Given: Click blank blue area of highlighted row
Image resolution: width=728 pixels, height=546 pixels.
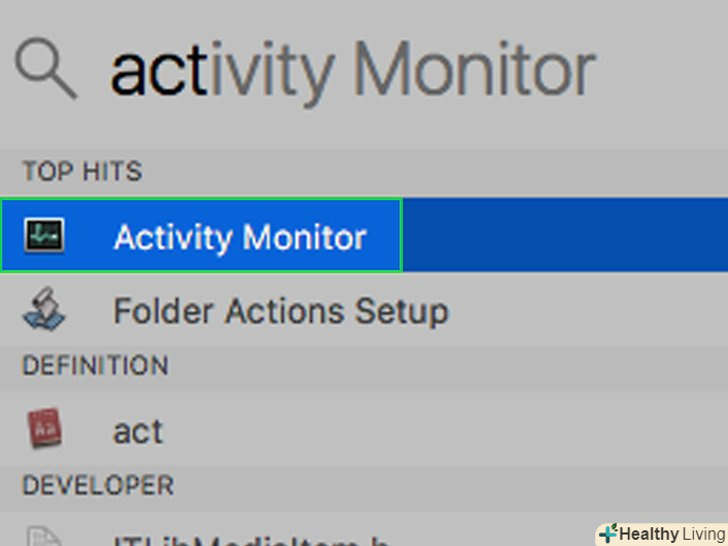Looking at the screenshot, I should (x=560, y=237).
